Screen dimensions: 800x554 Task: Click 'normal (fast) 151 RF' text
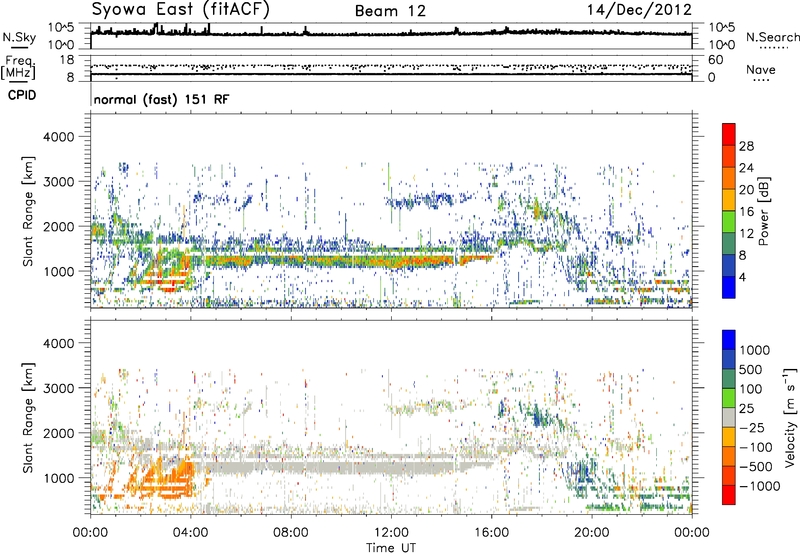click(162, 99)
